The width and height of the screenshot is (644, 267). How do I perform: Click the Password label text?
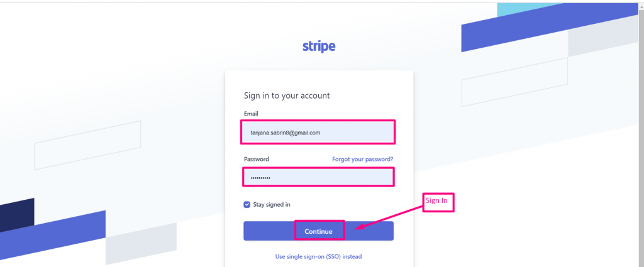click(257, 160)
